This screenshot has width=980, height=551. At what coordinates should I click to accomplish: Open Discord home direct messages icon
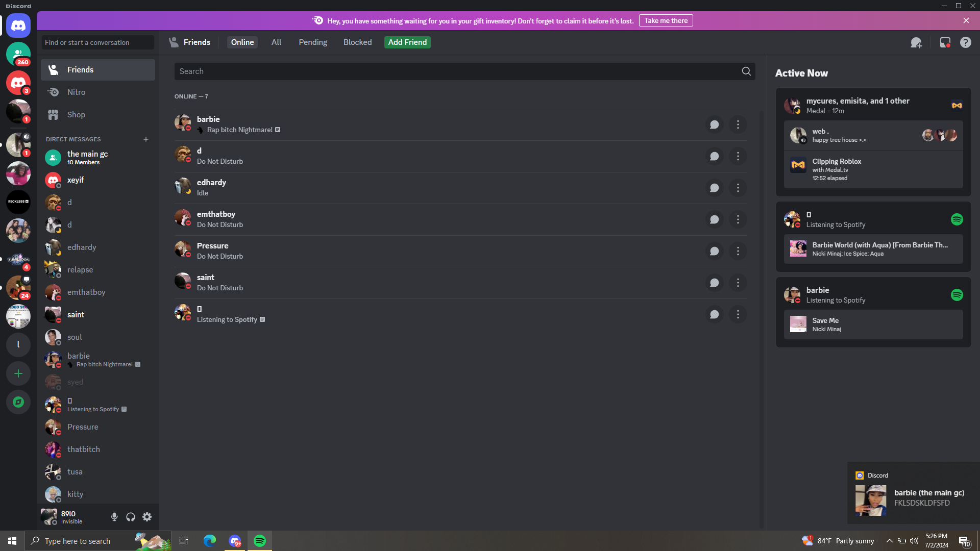click(x=18, y=26)
